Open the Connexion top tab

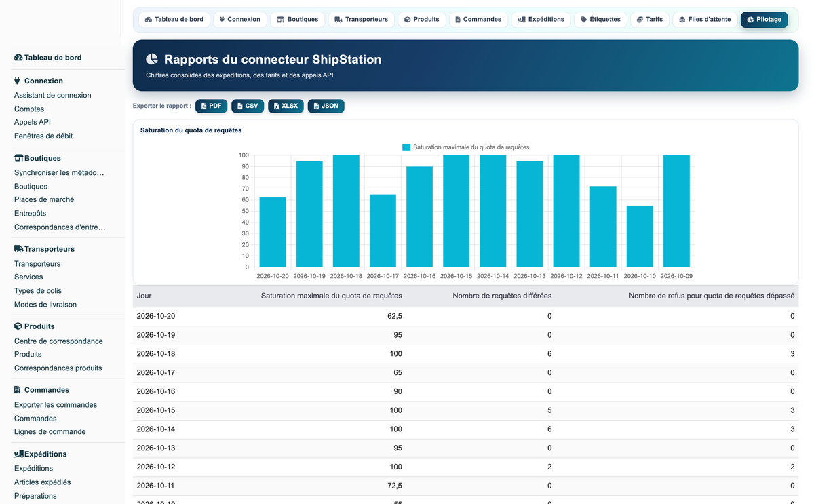(240, 20)
